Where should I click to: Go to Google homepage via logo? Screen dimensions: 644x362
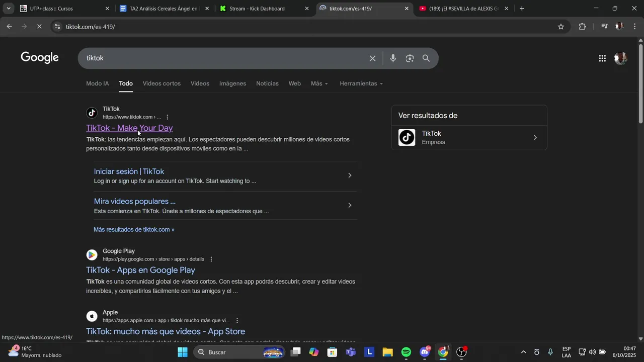pyautogui.click(x=40, y=58)
